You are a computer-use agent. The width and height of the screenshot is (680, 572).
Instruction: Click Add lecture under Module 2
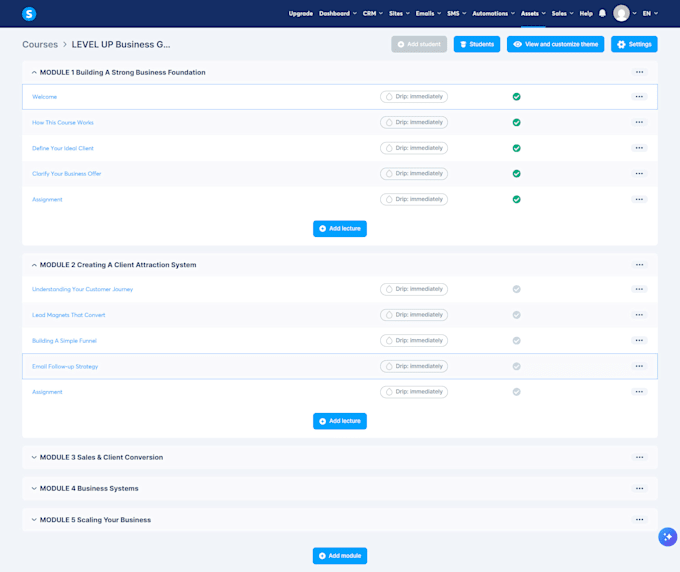(x=340, y=421)
